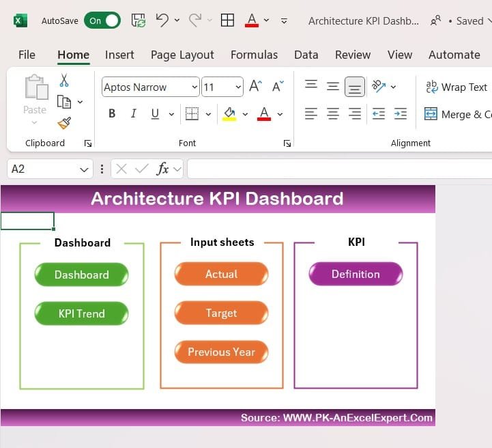
Task: Expand the font size dropdown
Action: (238, 87)
